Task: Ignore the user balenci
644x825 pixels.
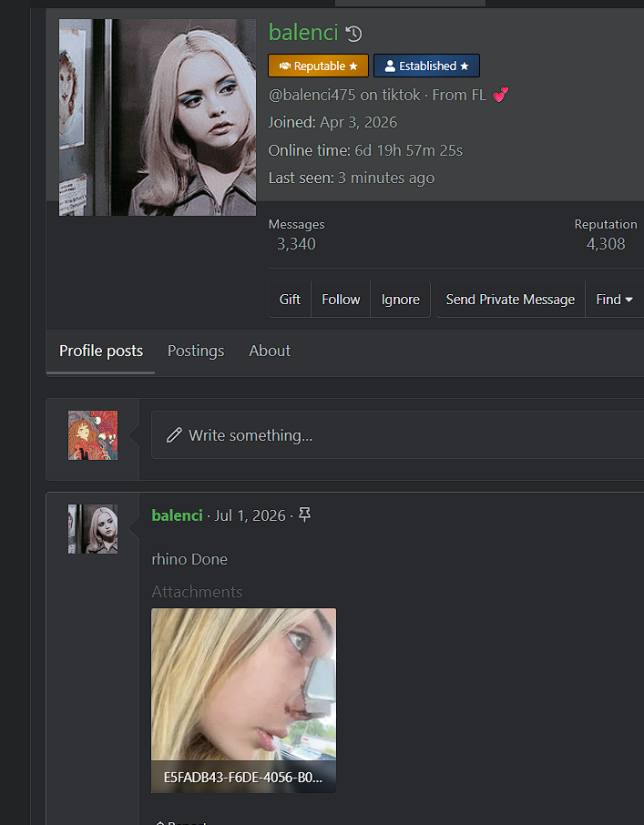Action: (x=401, y=300)
